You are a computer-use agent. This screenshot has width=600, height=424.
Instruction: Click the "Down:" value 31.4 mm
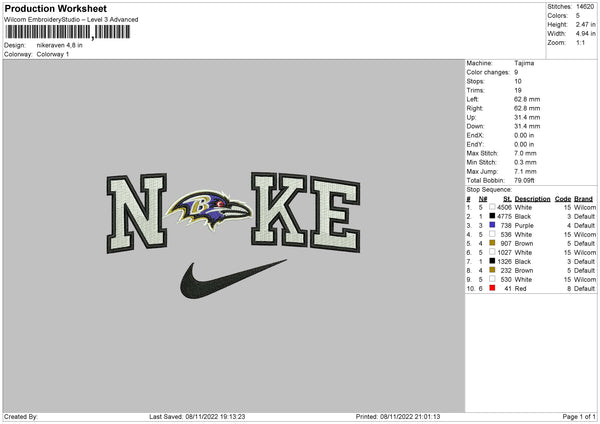[x=527, y=126]
